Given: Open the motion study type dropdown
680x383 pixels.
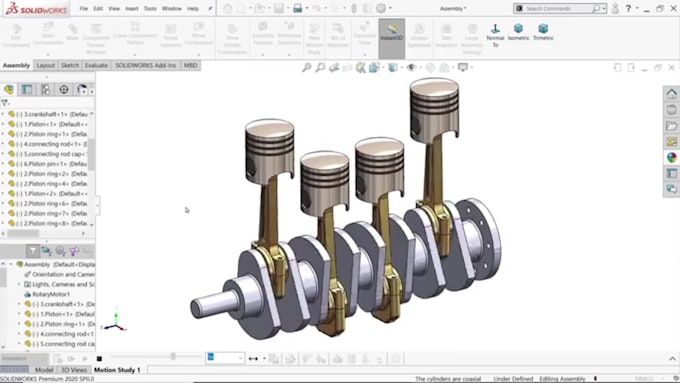Looking at the screenshot, I should pos(24,359).
